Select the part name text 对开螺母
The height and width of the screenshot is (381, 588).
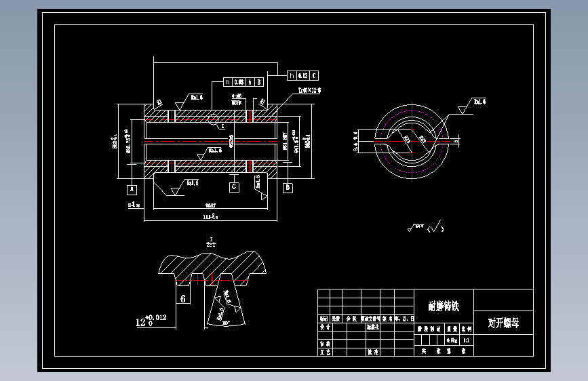pyautogui.click(x=503, y=323)
